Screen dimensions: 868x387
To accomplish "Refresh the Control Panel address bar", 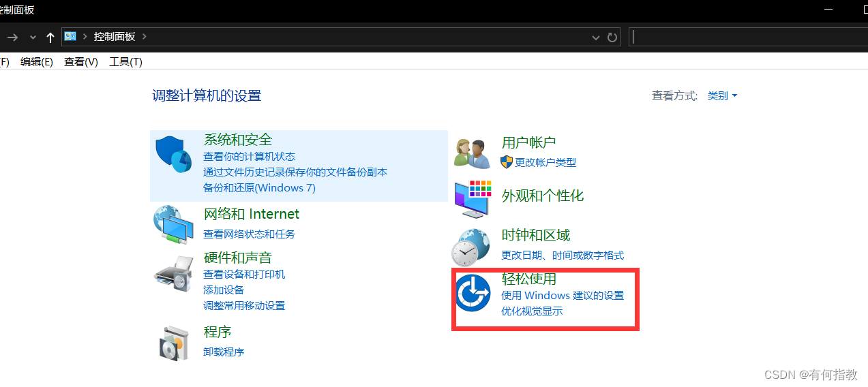I will coord(612,37).
